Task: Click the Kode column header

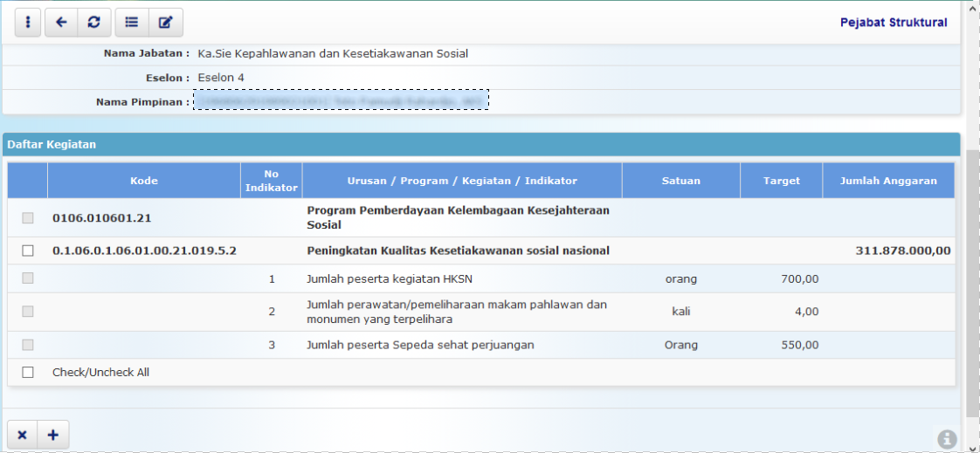Action: coord(144,181)
